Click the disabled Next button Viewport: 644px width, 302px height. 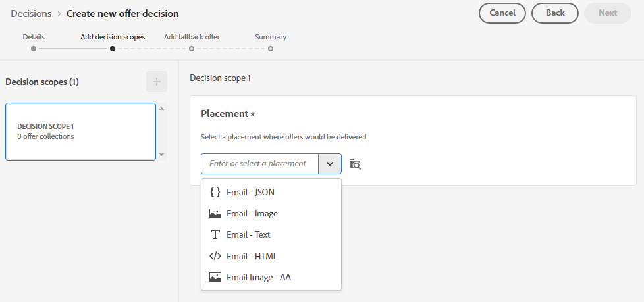607,13
